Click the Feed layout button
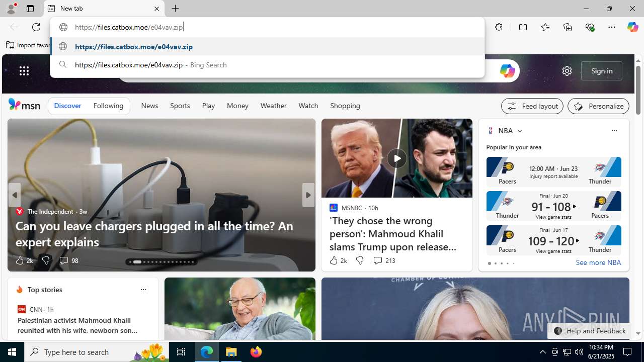Screen dimensions: 644x362 tap(532, 106)
